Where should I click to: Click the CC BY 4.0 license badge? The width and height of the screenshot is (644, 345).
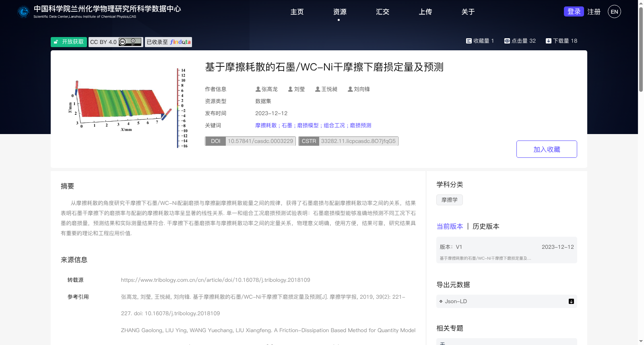coord(116,42)
